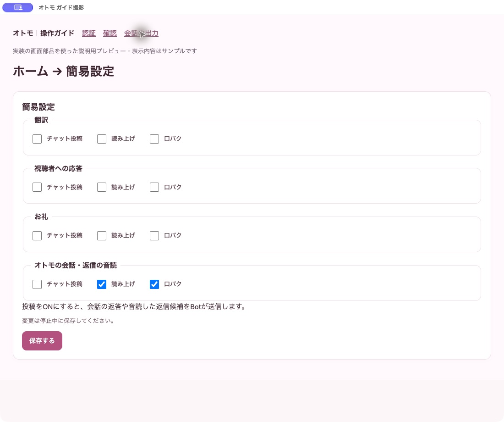Screen dimensions: 504x422
Task: Click the オトモ｜操作ガイド title text
Action: (x=44, y=33)
